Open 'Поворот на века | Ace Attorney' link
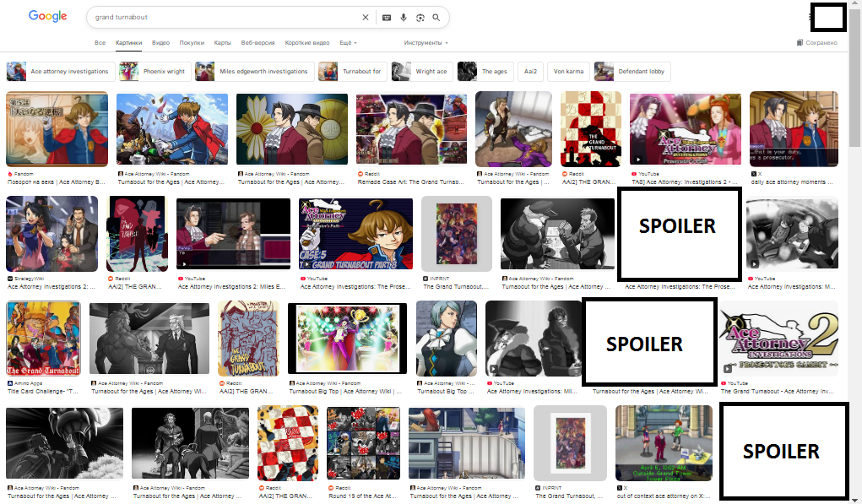The height and width of the screenshot is (504, 862). coord(56,182)
